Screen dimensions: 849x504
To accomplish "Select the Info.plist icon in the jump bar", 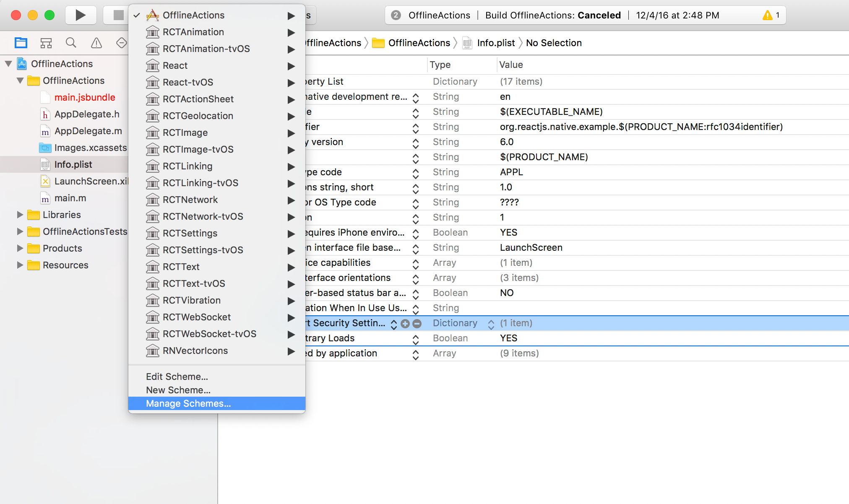I will coord(467,42).
